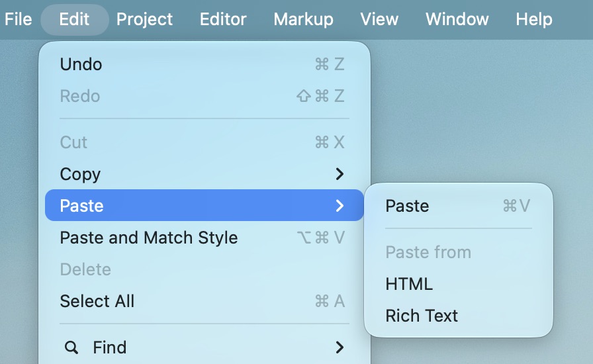Screen dimensions: 593x364
Task: Click the ⌘Z shortcut next to Undo
Action: click(330, 64)
